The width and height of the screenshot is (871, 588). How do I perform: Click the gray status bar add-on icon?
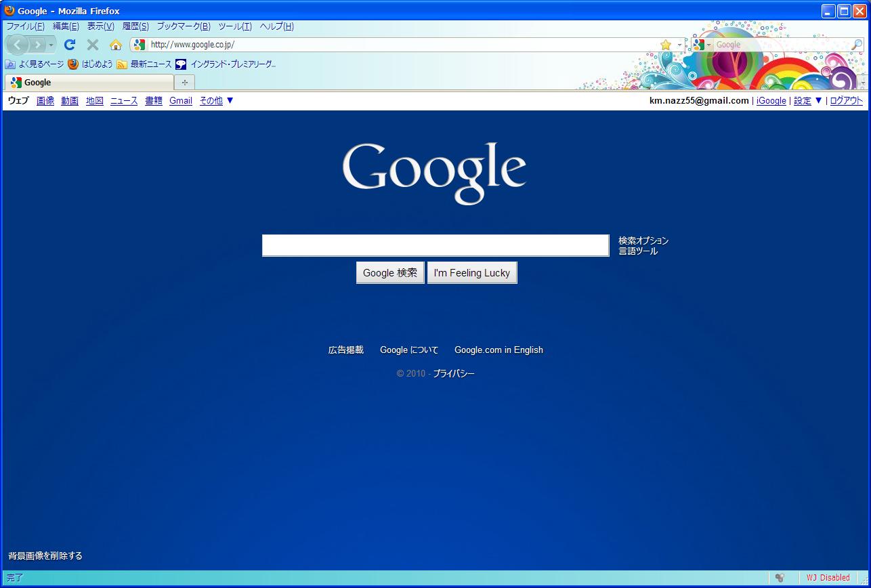(x=780, y=578)
